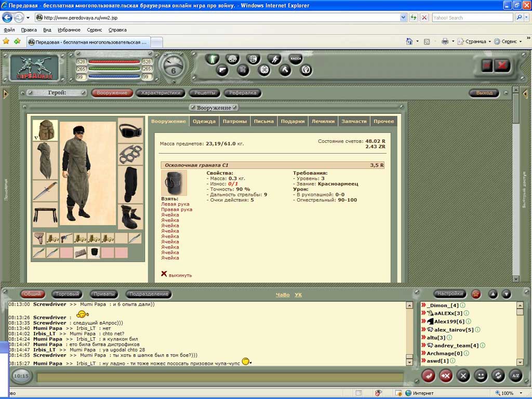This screenshot has width=532, height=399.
Task: Click the Выход button
Action: coord(484,92)
